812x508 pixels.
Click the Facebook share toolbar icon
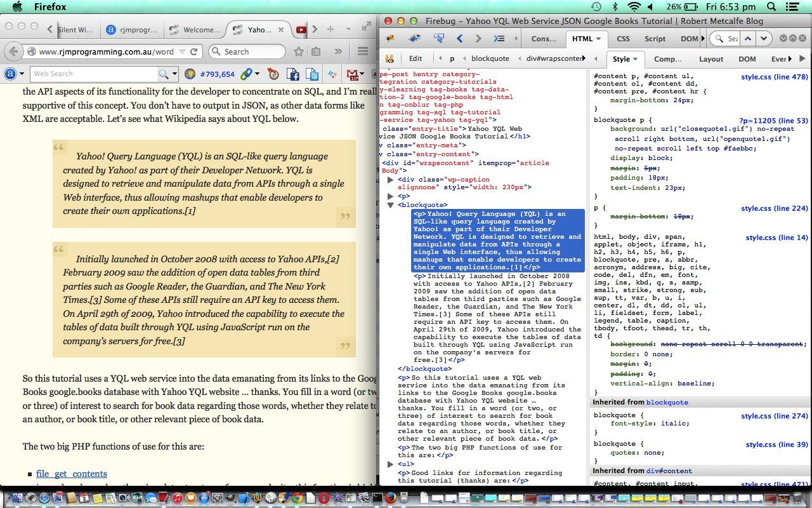coord(294,74)
